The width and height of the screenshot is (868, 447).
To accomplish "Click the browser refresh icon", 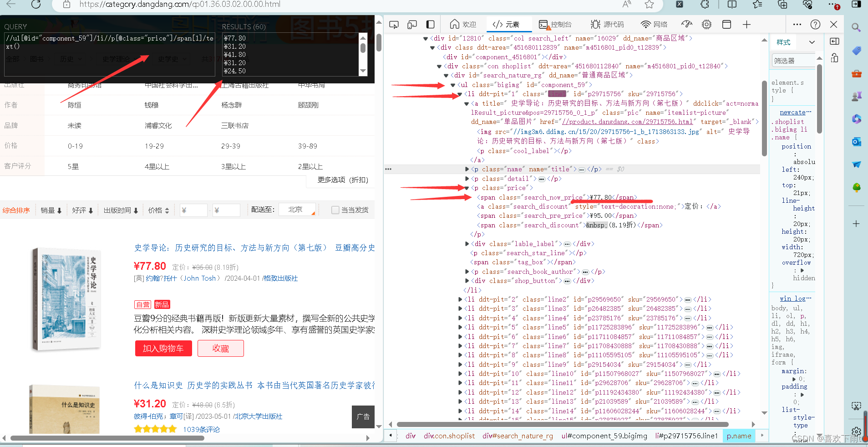I will click(x=36, y=5).
